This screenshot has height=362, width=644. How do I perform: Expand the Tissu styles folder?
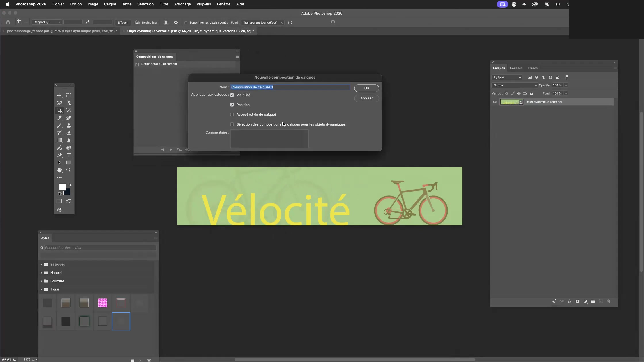[41, 290]
